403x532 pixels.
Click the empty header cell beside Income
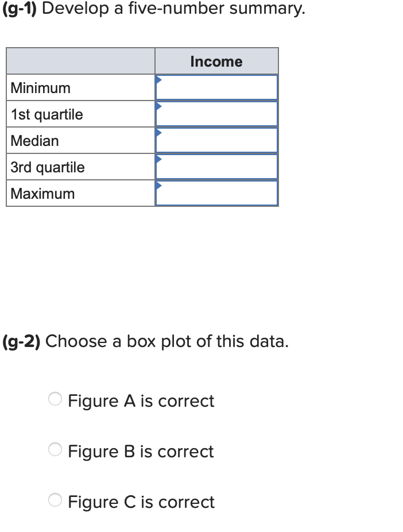80,61
